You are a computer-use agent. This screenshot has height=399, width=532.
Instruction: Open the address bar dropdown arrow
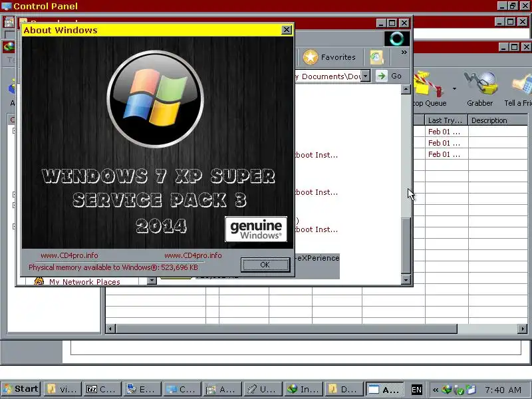tap(365, 76)
